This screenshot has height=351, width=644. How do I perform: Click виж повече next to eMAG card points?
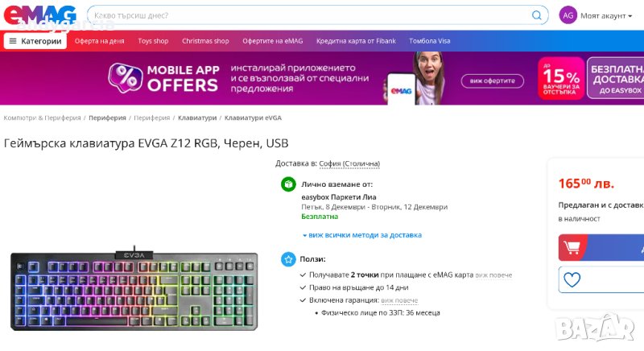pos(493,275)
